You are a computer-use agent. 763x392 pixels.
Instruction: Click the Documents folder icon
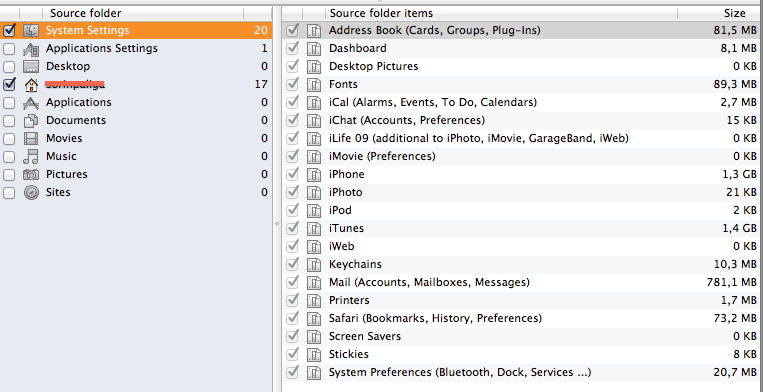(x=31, y=120)
